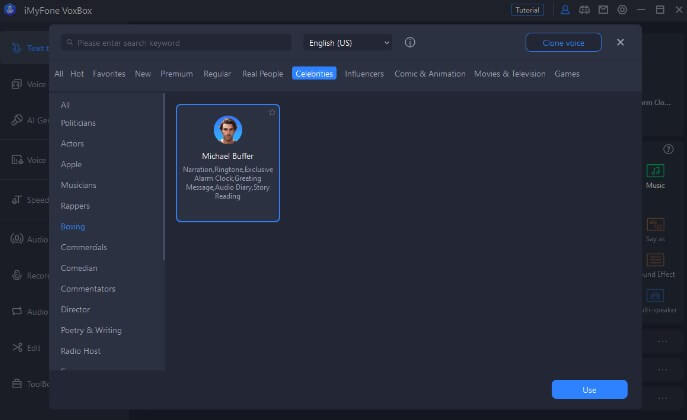This screenshot has height=420, width=687.
Task: Select the Politicians subcategory
Action: pyautogui.click(x=78, y=123)
